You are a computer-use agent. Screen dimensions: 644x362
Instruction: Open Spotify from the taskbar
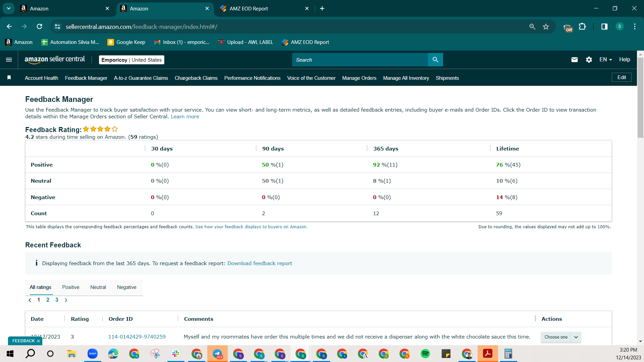tap(425, 354)
